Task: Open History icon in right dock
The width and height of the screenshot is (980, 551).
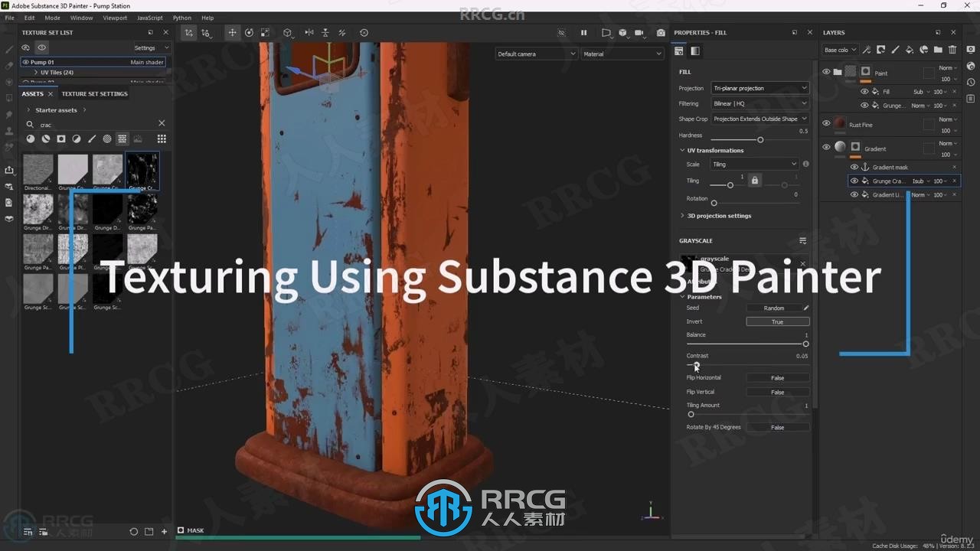Action: pyautogui.click(x=971, y=83)
